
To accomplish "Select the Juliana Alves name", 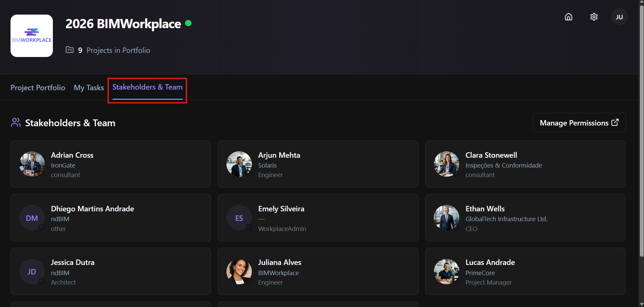I will (280, 262).
